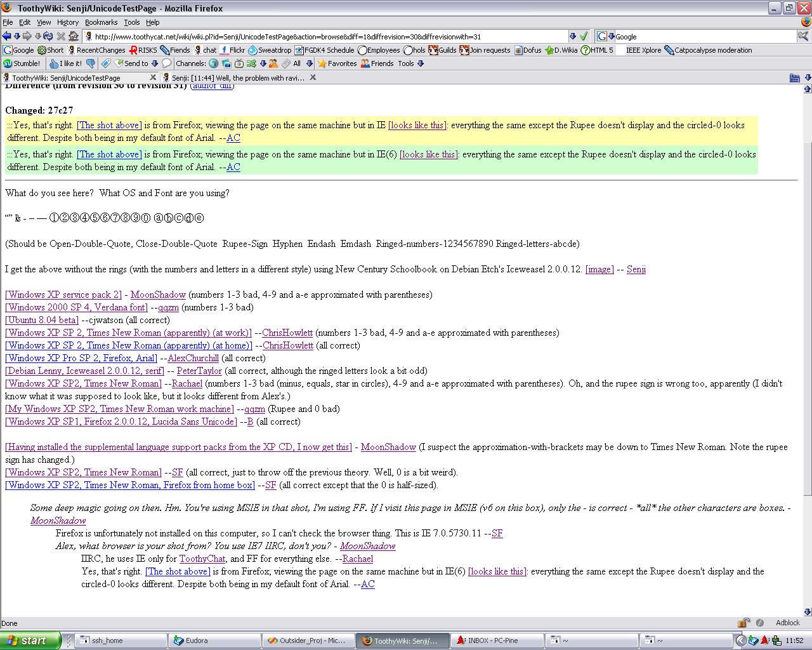The height and width of the screenshot is (650, 812).
Task: Expand more channels dropdown arrow
Action: coord(263,63)
